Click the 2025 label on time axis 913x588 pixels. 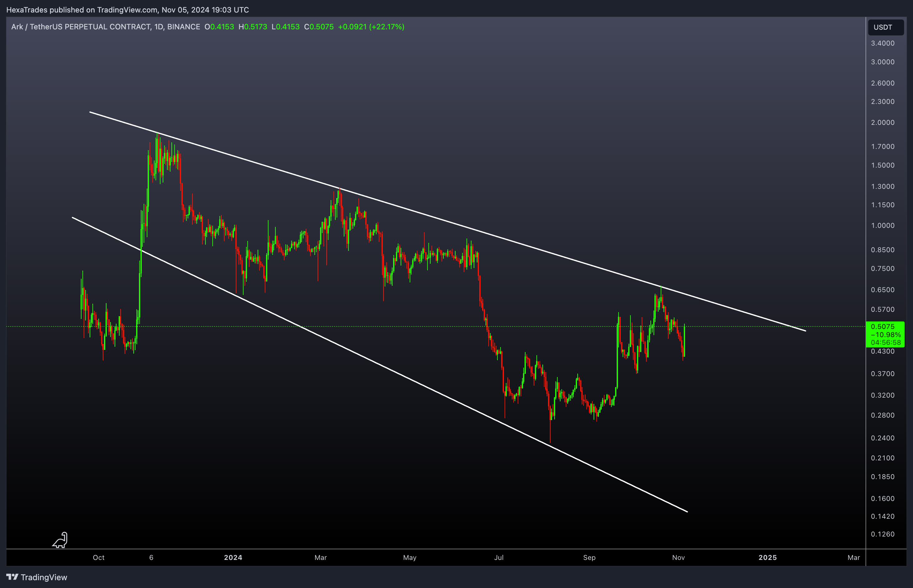click(x=767, y=557)
